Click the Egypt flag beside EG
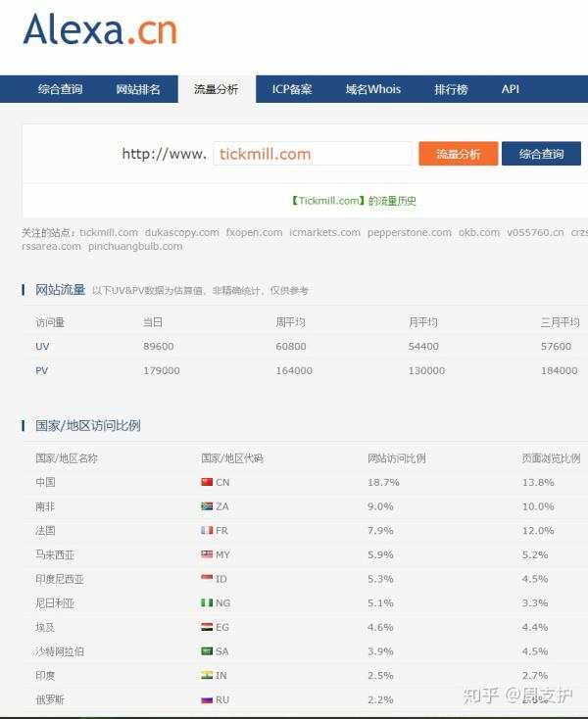This screenshot has height=719, width=588. click(207, 627)
